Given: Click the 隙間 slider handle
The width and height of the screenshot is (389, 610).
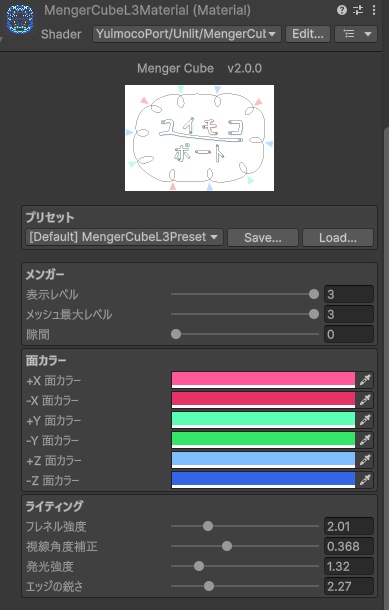Looking at the screenshot, I should [176, 334].
